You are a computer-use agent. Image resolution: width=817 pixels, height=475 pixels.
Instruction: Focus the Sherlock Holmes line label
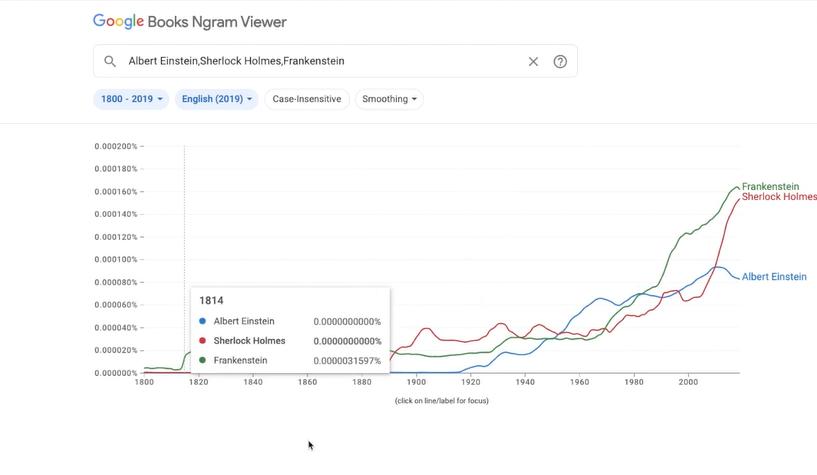tap(779, 196)
